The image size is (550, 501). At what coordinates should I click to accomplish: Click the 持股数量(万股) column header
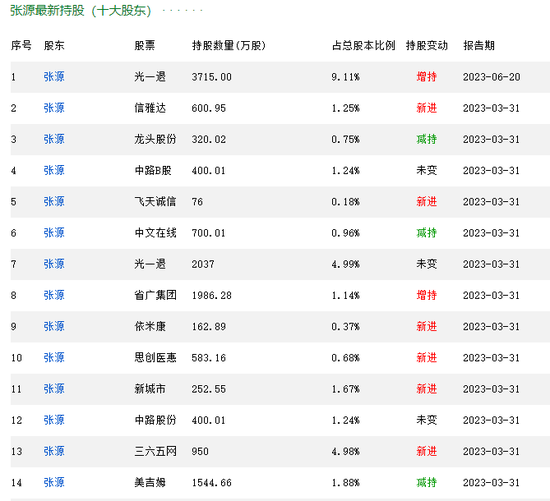click(229, 46)
